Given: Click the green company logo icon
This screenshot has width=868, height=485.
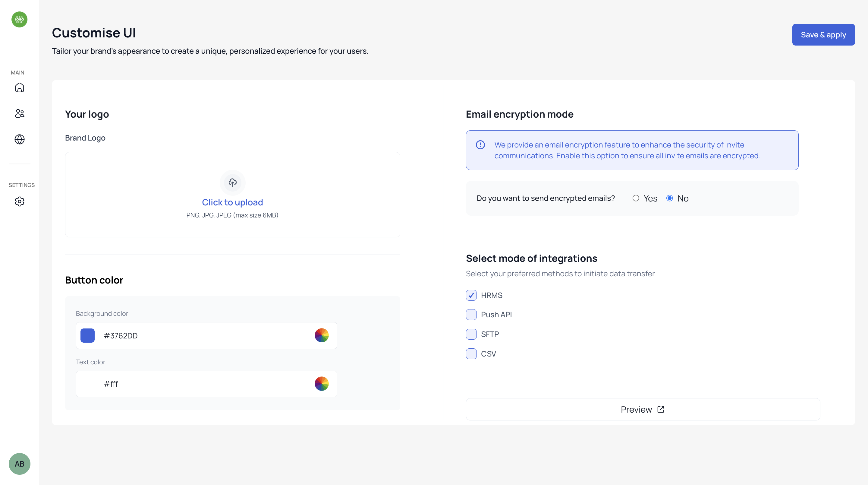Looking at the screenshot, I should (x=20, y=20).
